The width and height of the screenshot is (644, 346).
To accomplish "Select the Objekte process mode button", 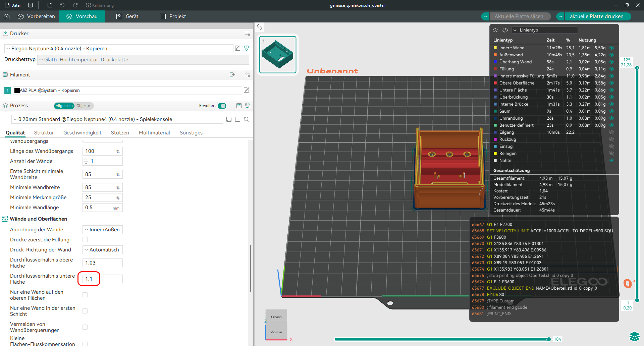I will coord(83,106).
